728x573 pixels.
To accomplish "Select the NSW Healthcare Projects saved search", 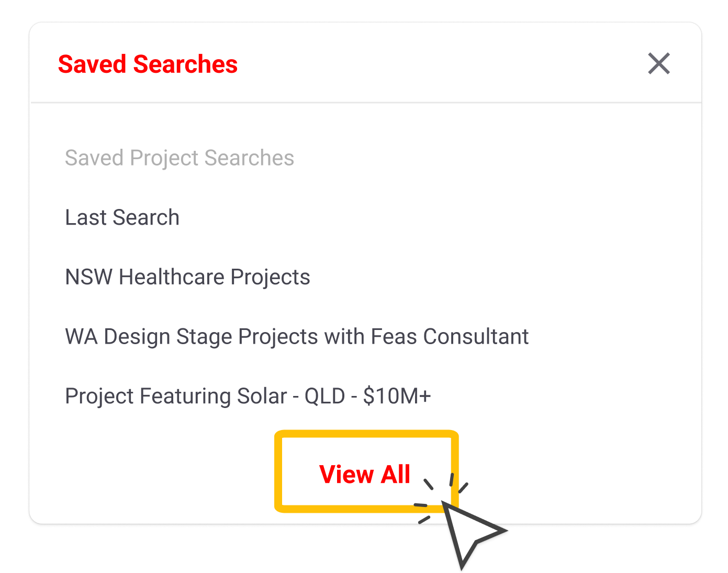I will (187, 277).
